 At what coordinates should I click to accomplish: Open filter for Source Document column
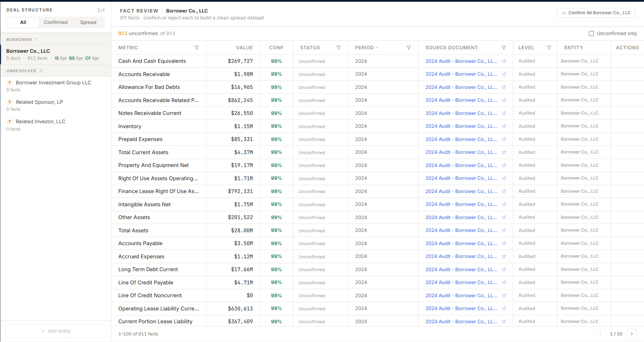click(x=504, y=48)
